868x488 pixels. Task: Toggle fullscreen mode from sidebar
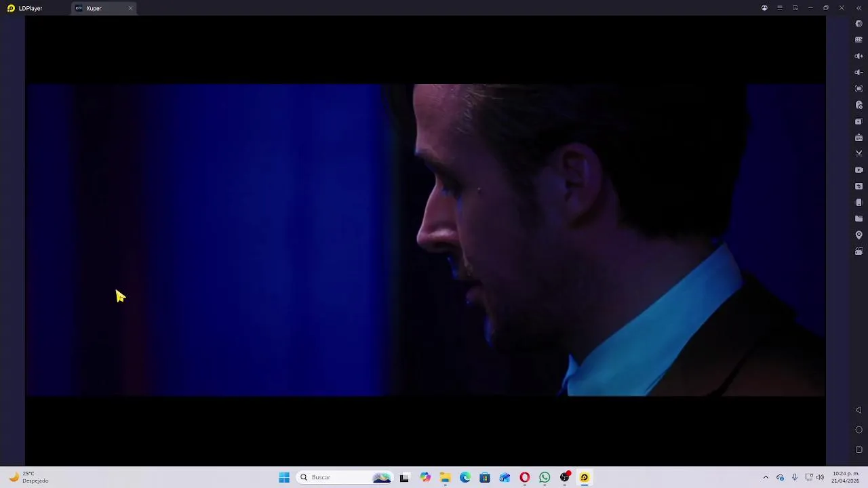coord(859,89)
